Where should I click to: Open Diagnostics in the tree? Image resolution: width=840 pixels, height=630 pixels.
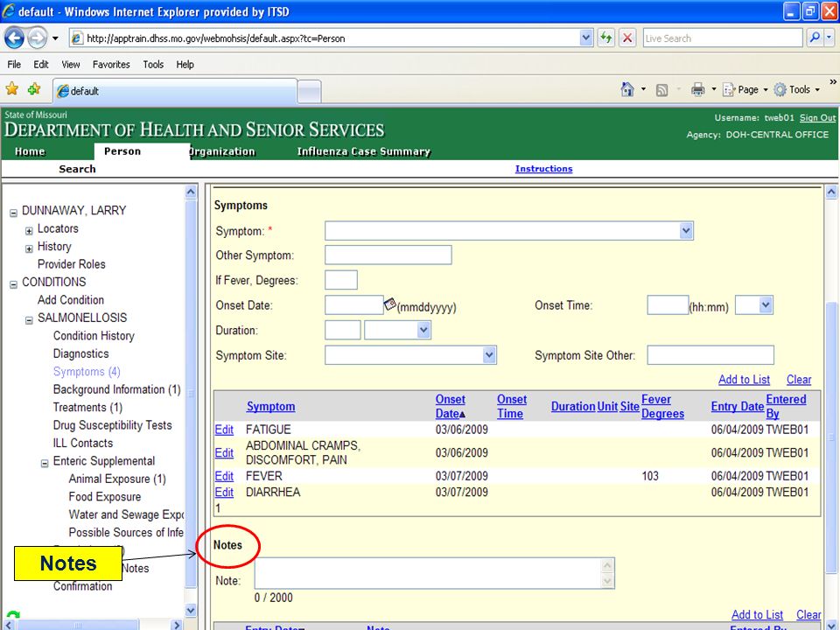pyautogui.click(x=80, y=353)
